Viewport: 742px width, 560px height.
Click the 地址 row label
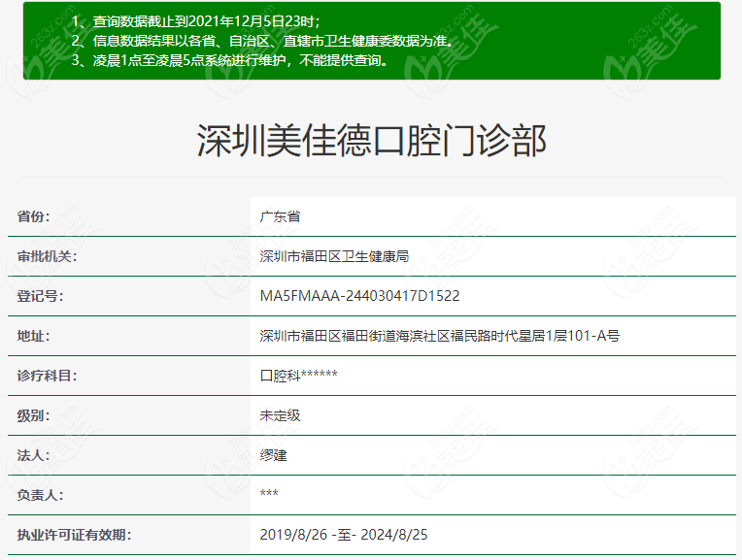(34, 336)
